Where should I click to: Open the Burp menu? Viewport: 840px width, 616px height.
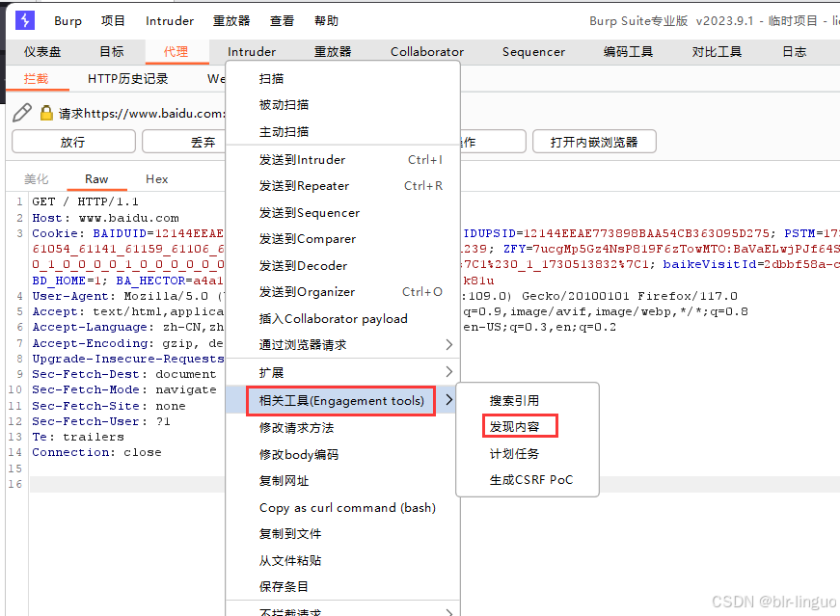(68, 21)
